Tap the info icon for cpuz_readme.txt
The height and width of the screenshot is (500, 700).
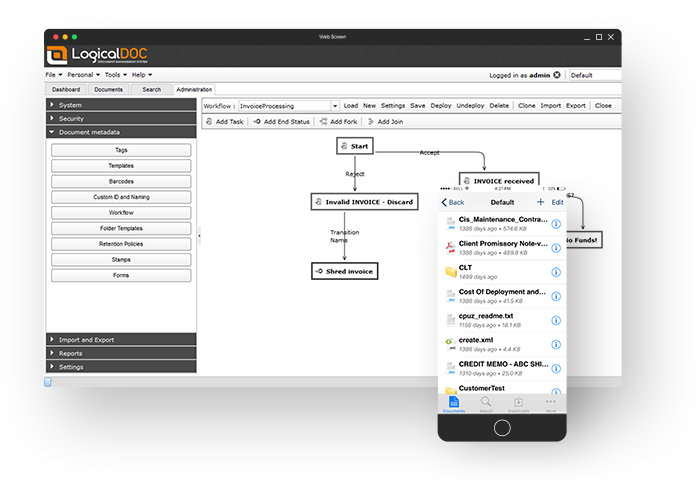(x=556, y=321)
